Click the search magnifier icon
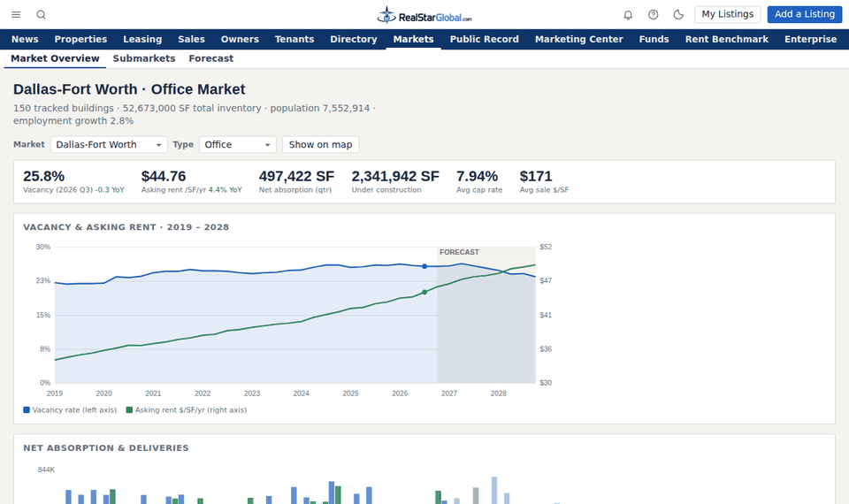Image resolution: width=849 pixels, height=504 pixels. pyautogui.click(x=42, y=15)
